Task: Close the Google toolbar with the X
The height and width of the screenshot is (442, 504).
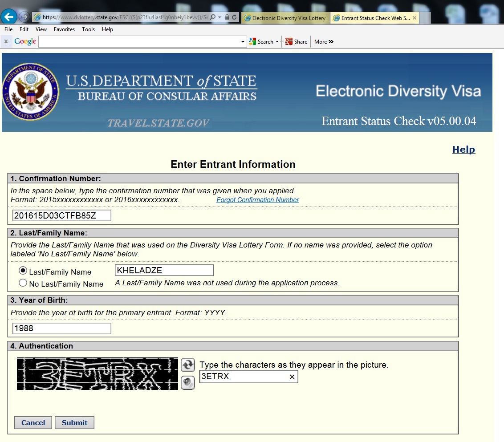Action: point(6,41)
